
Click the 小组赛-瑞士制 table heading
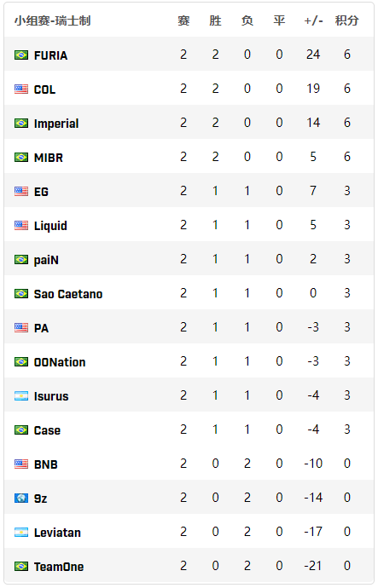coord(53,20)
